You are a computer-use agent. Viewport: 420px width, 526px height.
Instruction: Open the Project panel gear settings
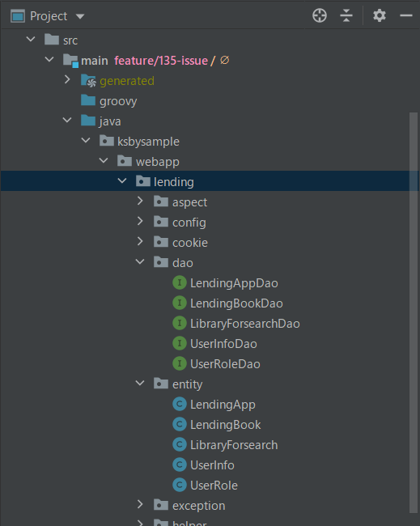click(380, 15)
